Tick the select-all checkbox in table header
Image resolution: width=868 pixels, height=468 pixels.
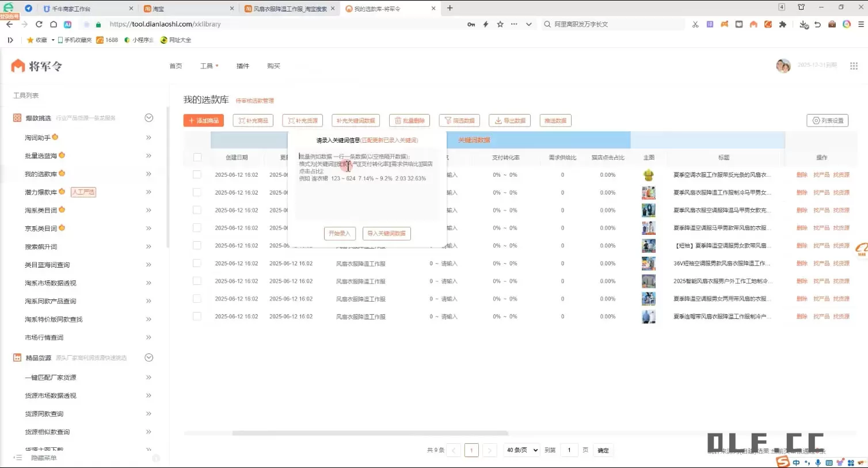[x=197, y=157]
